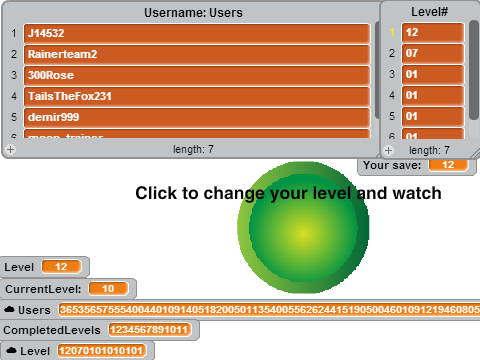The image size is (480, 360).
Task: Click the Your save value 12
Action: [x=448, y=165]
